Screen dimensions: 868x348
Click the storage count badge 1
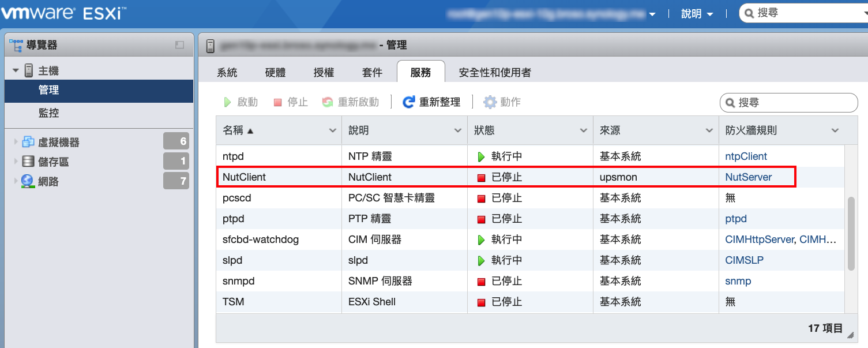click(x=176, y=161)
